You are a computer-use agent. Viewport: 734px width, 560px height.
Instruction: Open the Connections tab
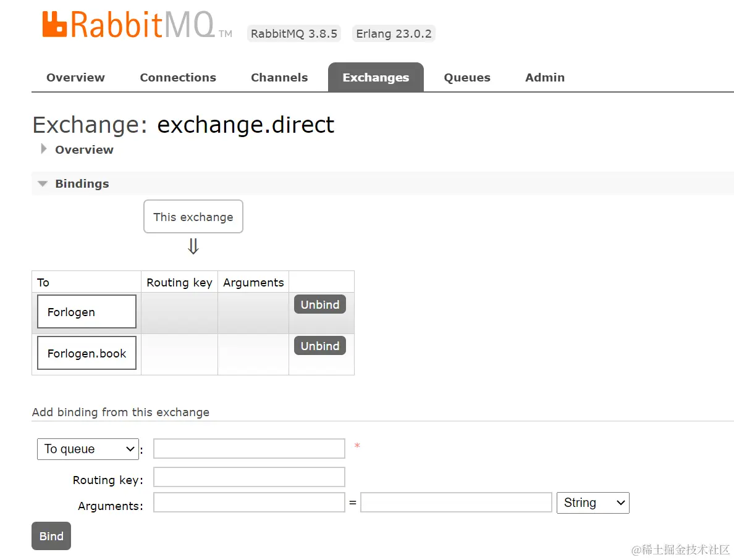(178, 77)
